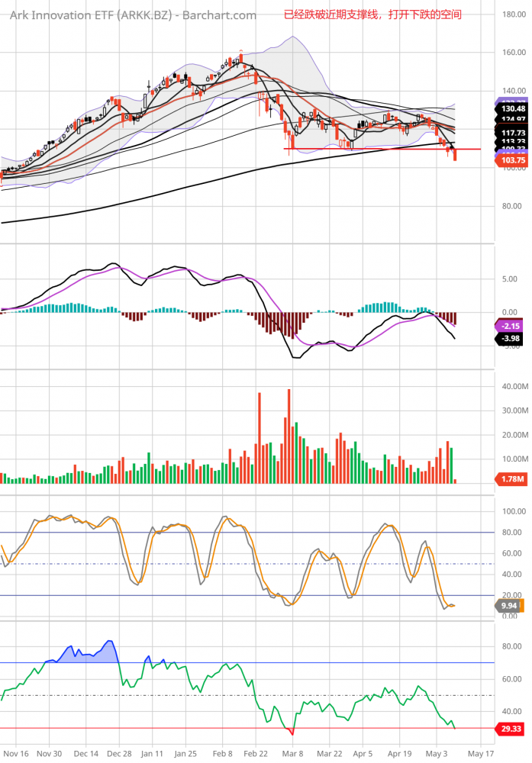Image resolution: width=532 pixels, height=763 pixels.
Task: Click the red Chinese annotation text at top
Action: point(372,14)
